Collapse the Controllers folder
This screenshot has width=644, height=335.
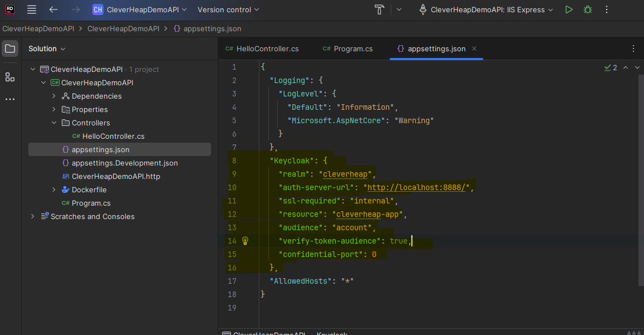click(x=53, y=123)
